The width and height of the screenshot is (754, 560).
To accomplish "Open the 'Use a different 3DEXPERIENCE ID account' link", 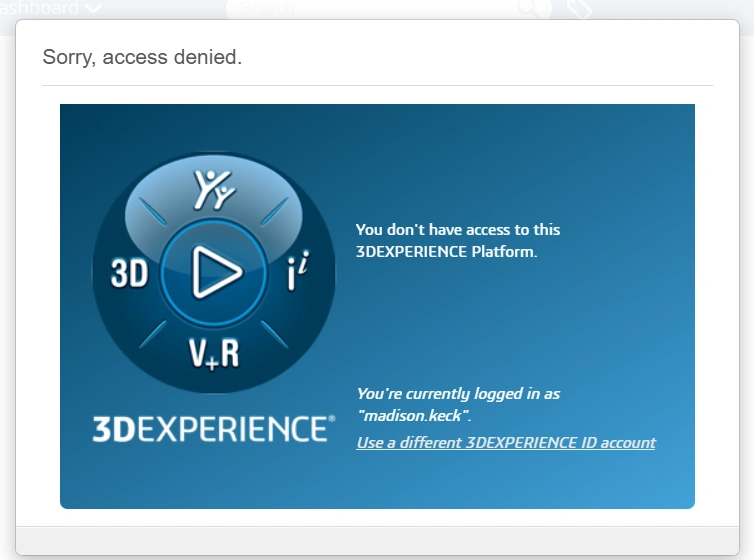I will click(x=506, y=442).
